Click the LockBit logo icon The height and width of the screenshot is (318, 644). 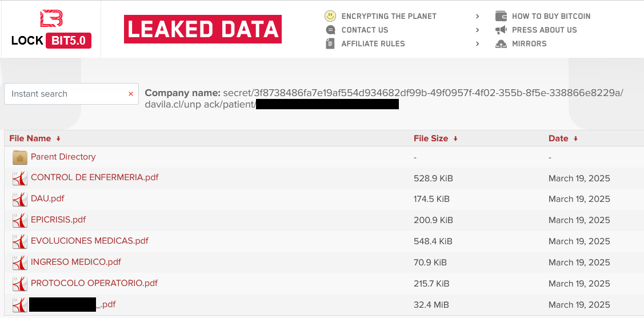[51, 18]
